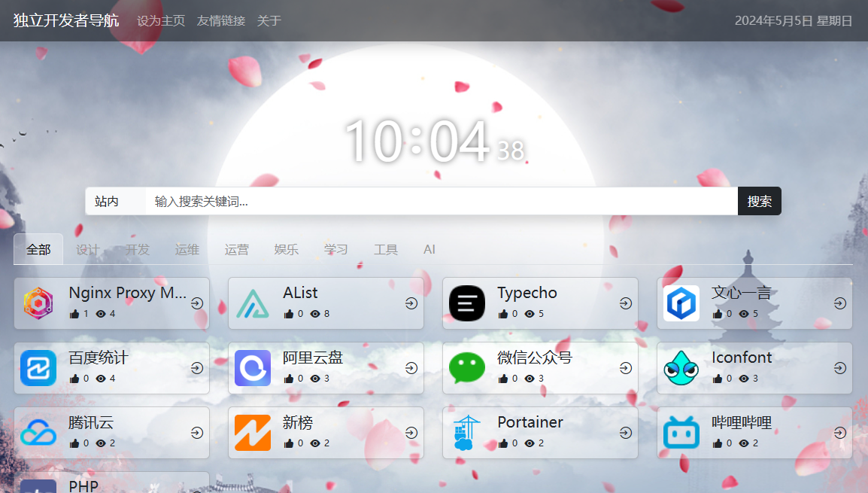Click the 百度统计 blue logo icon

tap(38, 368)
